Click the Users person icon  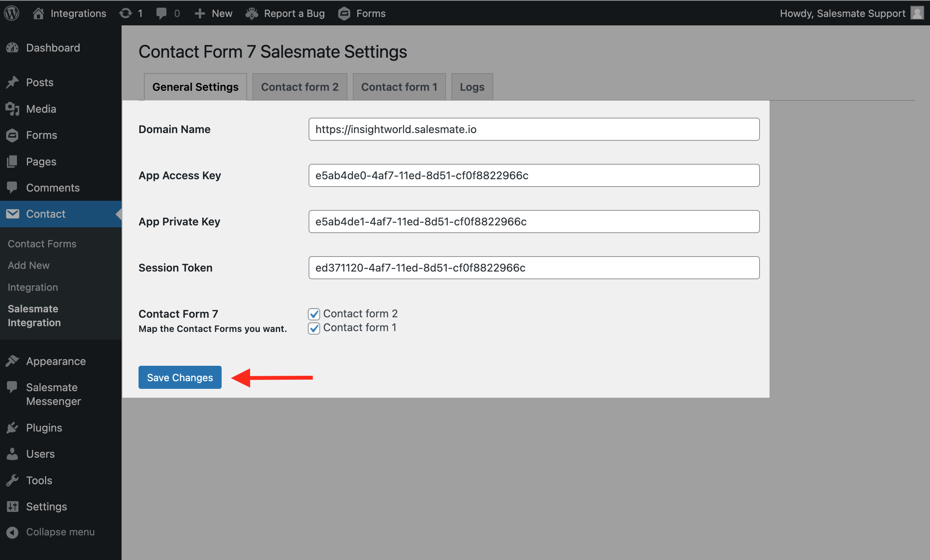pyautogui.click(x=12, y=454)
